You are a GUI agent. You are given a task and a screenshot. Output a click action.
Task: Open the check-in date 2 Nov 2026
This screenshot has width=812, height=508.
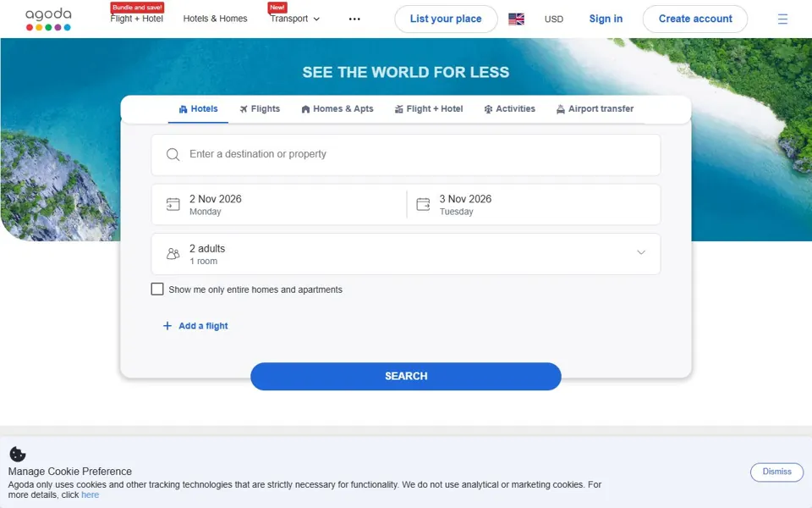point(278,204)
